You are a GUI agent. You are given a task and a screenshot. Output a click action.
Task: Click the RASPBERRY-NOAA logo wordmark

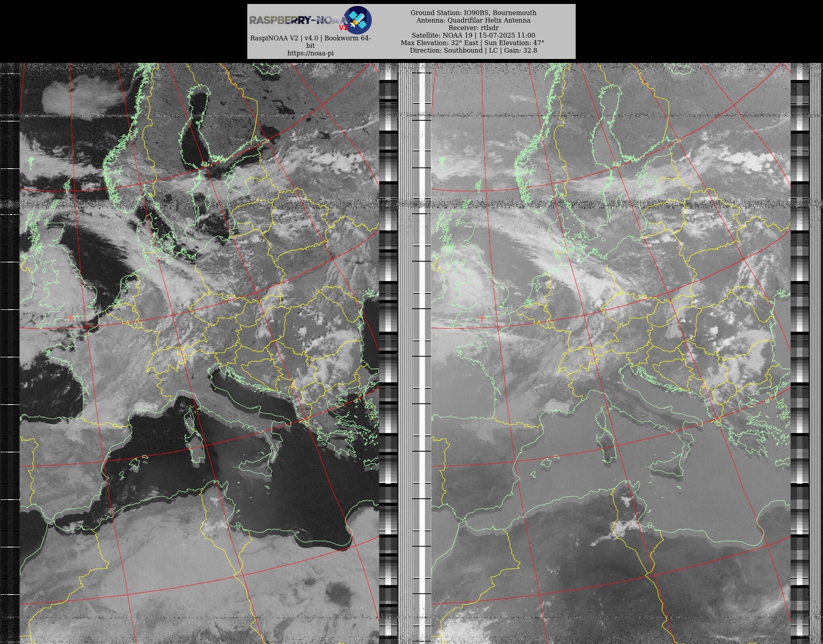click(x=298, y=20)
